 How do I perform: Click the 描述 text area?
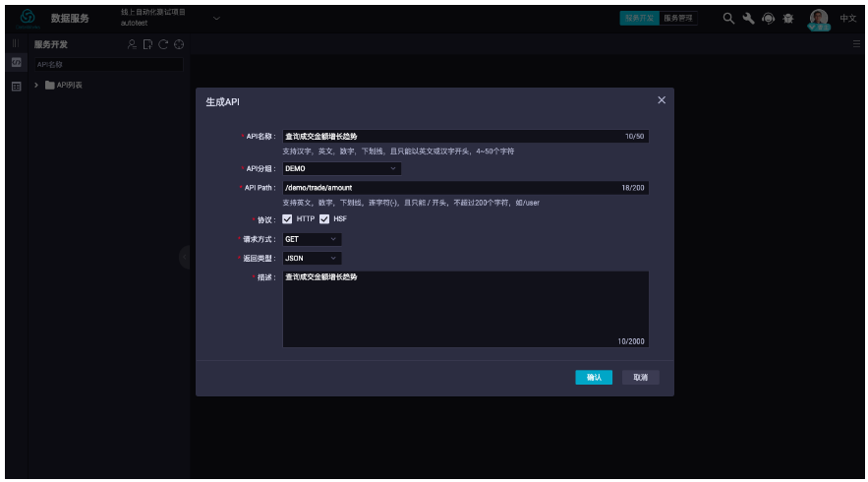(x=466, y=309)
